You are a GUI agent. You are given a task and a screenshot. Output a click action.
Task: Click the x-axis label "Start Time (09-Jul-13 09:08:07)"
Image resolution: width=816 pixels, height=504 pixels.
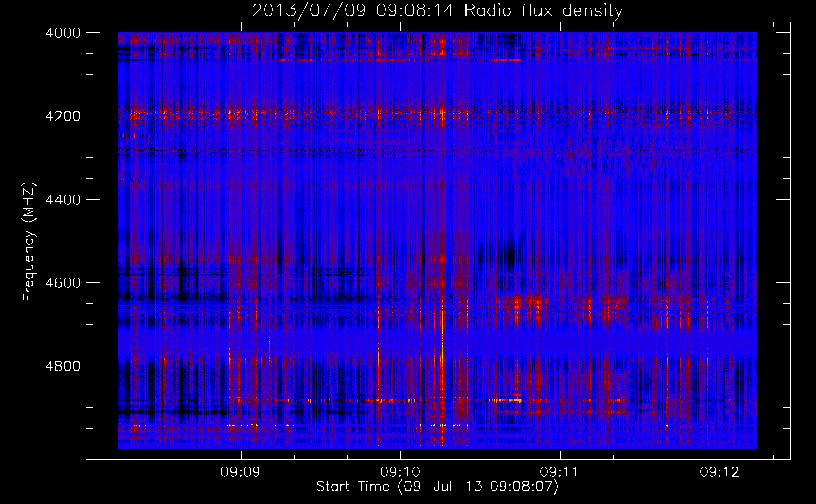click(437, 487)
